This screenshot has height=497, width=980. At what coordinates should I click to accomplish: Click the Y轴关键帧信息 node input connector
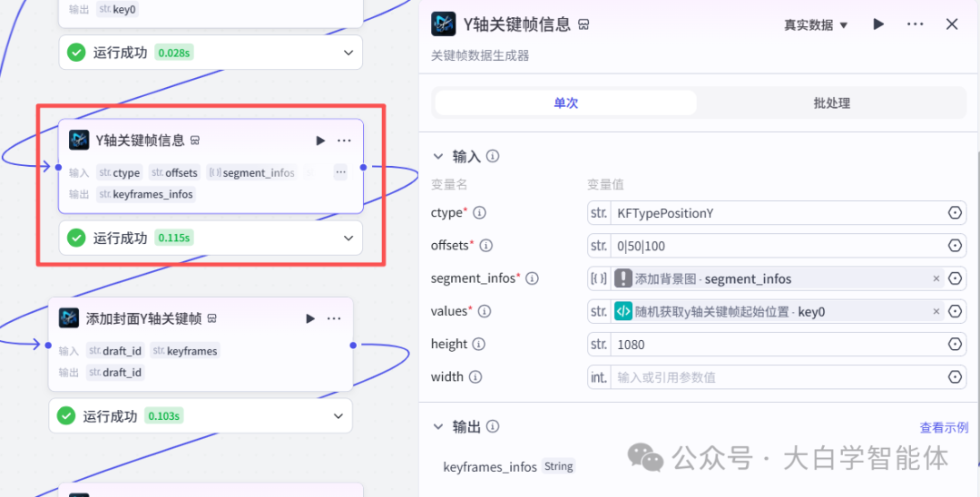point(58,167)
